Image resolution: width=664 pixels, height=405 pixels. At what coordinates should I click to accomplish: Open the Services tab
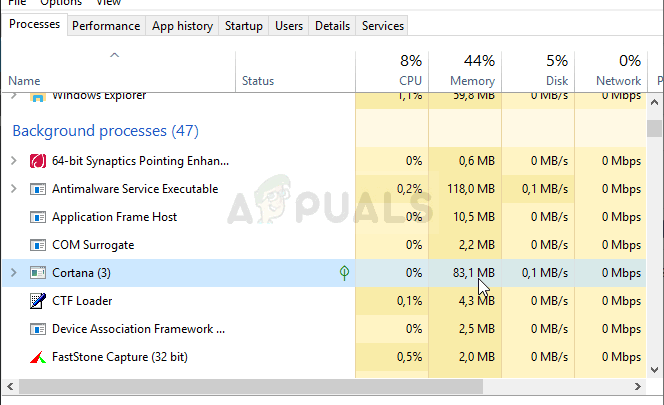click(383, 26)
